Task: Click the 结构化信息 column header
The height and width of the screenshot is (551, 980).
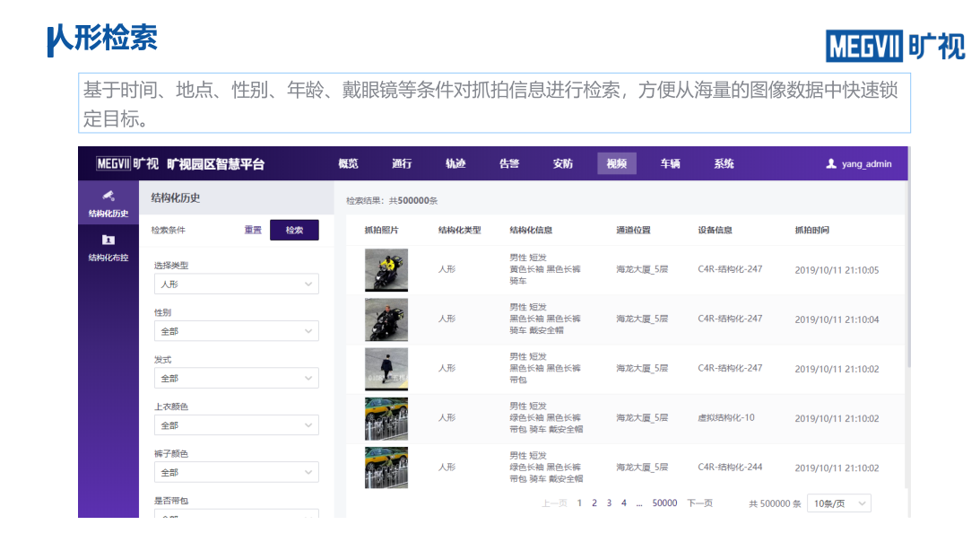Action: click(x=531, y=230)
